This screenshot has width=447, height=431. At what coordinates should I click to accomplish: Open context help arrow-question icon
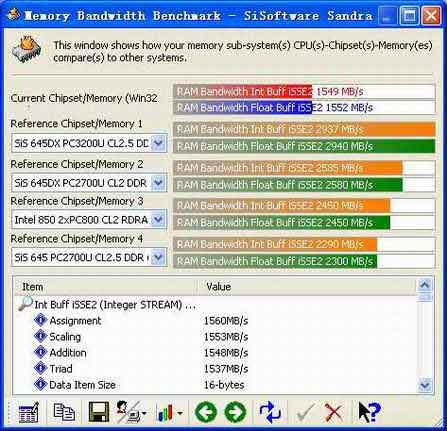tap(369, 412)
